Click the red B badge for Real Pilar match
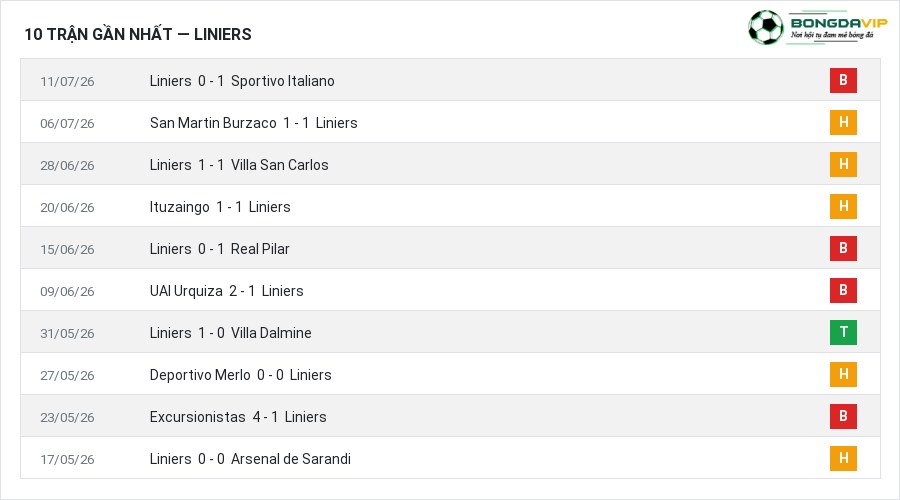 click(x=843, y=248)
